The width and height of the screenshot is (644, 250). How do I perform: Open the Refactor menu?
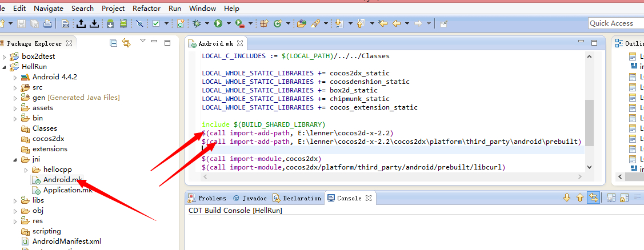[x=146, y=9]
